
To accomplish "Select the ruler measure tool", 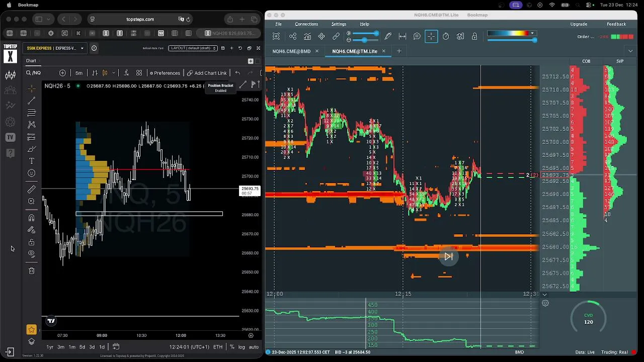I will (x=31, y=189).
